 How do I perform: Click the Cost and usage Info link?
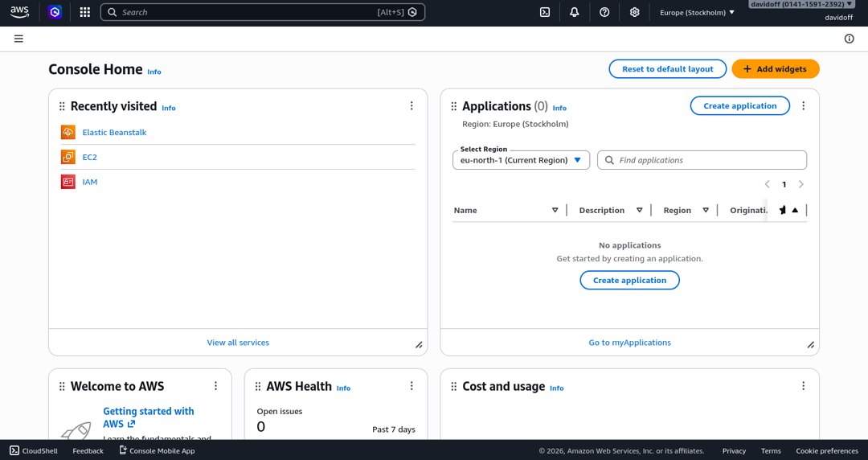556,388
